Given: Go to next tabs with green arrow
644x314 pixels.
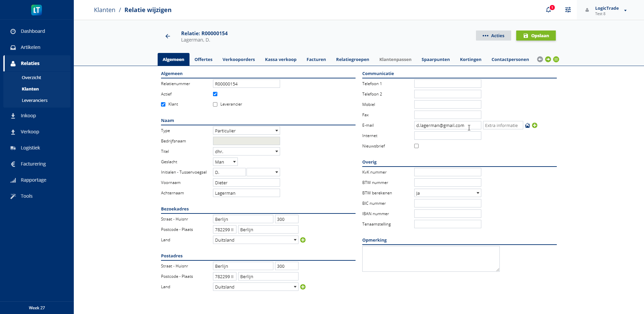Looking at the screenshot, I should 548,59.
